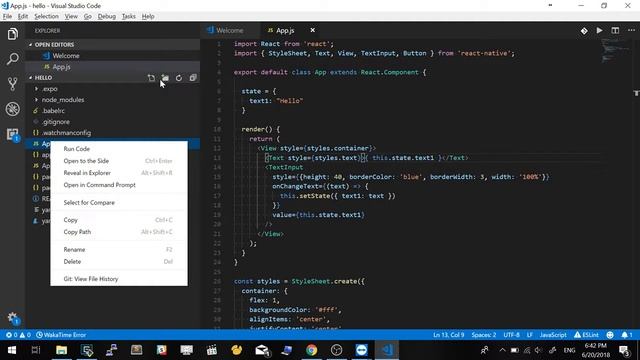Click New File icon in HELLO header
Viewport: 640px width, 360px height.
[151, 78]
